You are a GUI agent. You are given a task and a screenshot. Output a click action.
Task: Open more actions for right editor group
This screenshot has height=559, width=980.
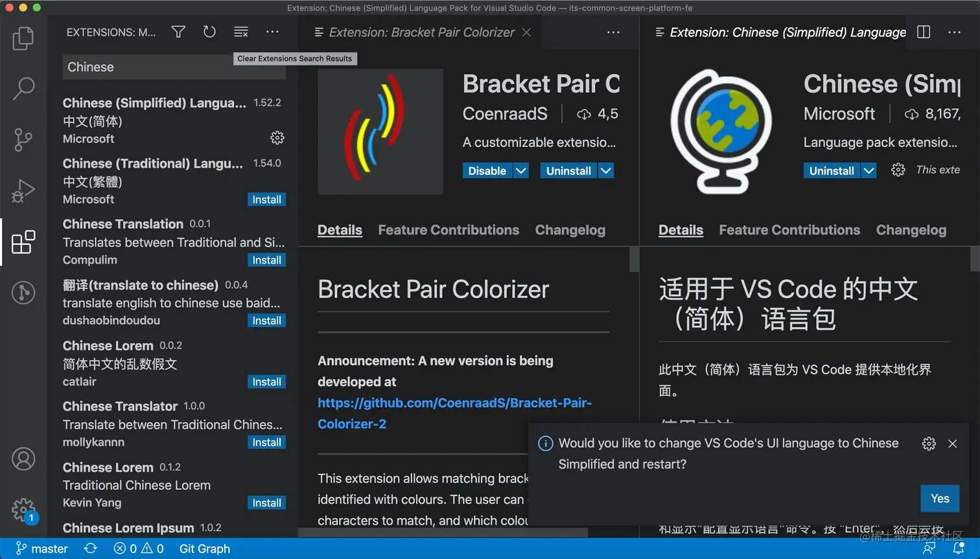[x=955, y=32]
